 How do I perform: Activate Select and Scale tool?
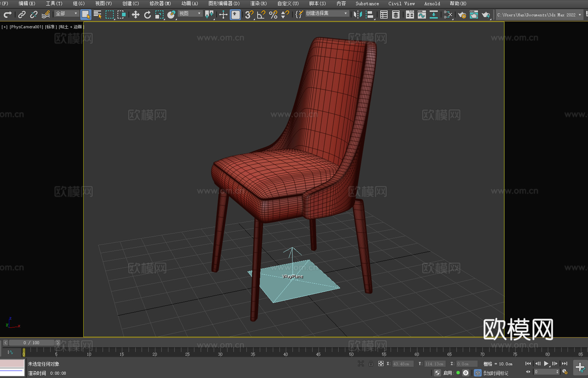click(159, 14)
